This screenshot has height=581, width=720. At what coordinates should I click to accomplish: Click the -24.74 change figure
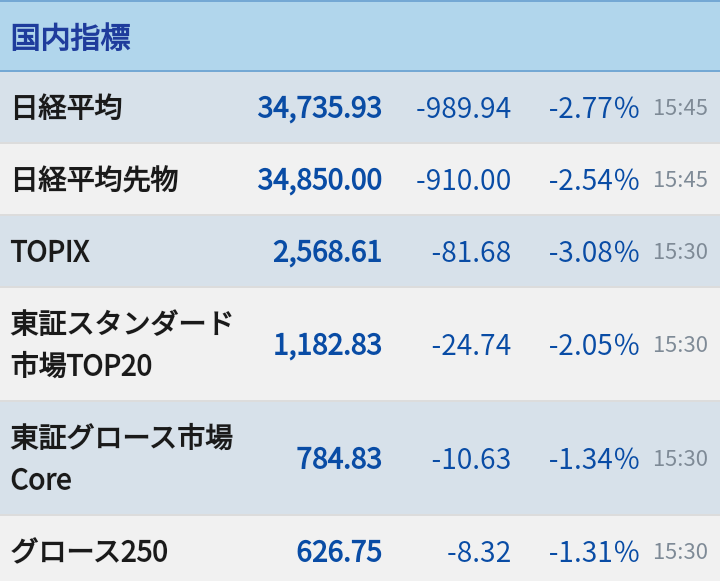click(471, 344)
